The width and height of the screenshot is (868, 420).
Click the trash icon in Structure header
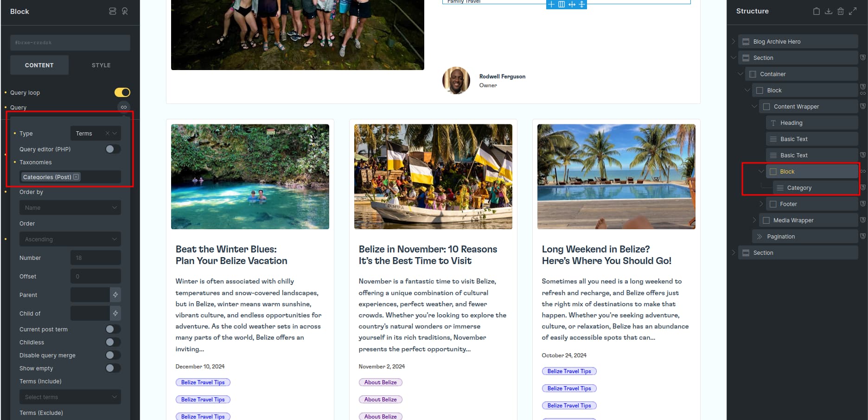click(840, 11)
